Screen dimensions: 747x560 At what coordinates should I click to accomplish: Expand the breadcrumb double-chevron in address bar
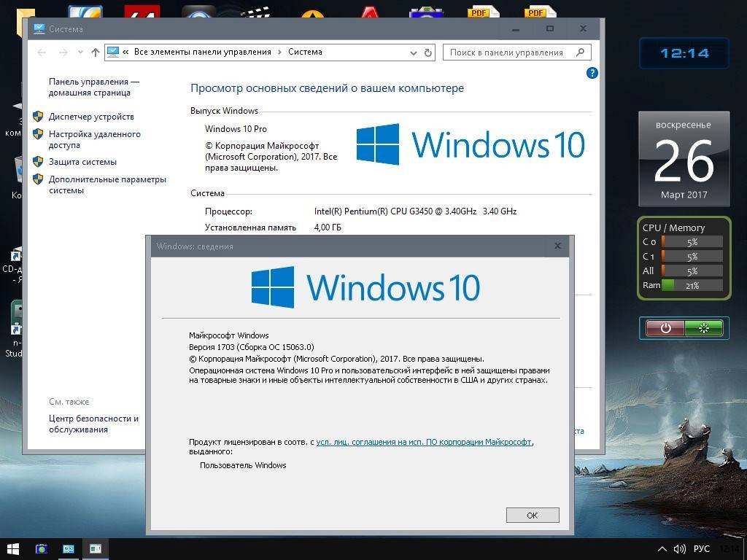pyautogui.click(x=125, y=52)
